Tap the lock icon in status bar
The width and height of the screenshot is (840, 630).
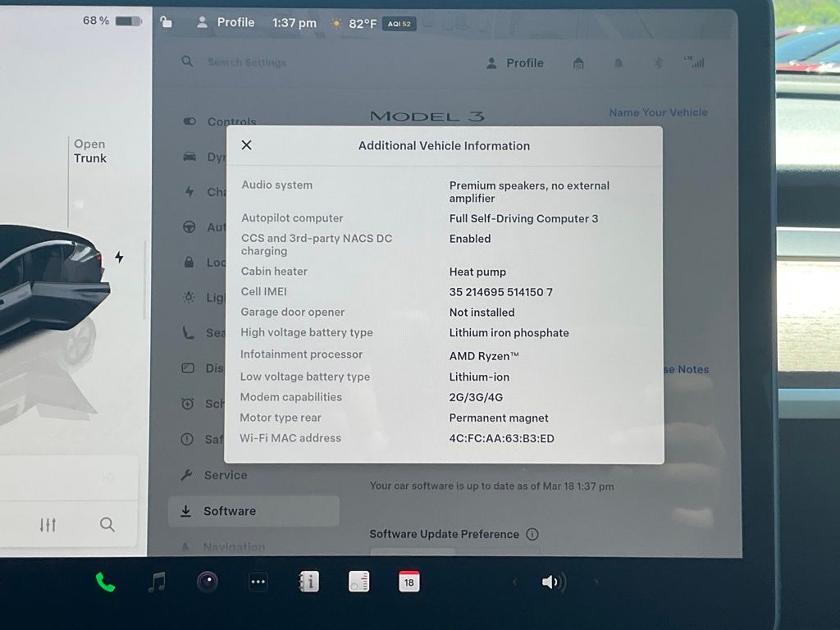(167, 22)
